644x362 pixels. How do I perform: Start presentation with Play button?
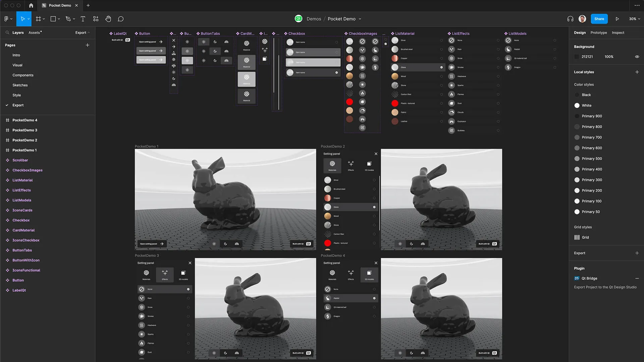click(x=617, y=19)
